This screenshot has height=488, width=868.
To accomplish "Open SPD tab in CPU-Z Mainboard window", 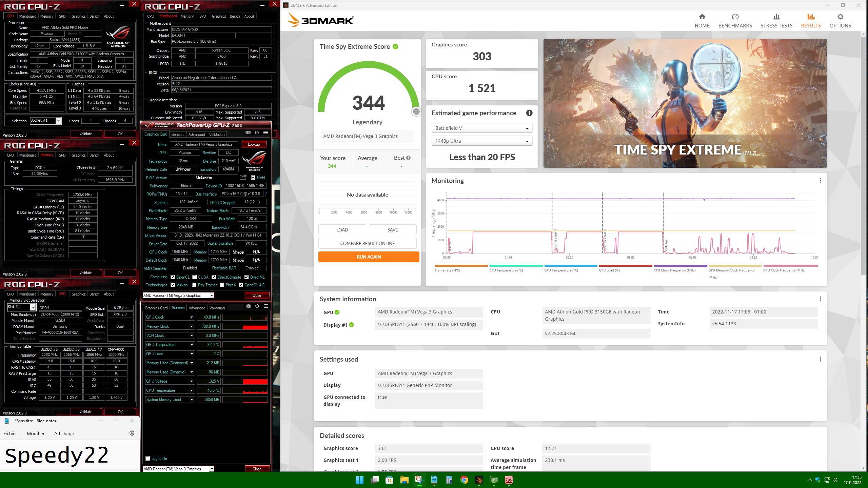I will tap(202, 16).
